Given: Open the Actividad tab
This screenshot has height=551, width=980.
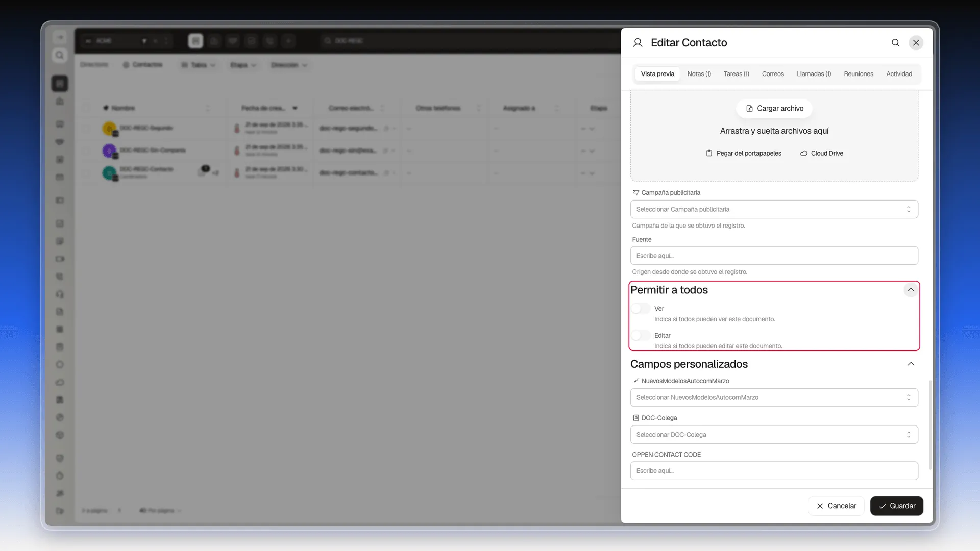Looking at the screenshot, I should coord(899,74).
